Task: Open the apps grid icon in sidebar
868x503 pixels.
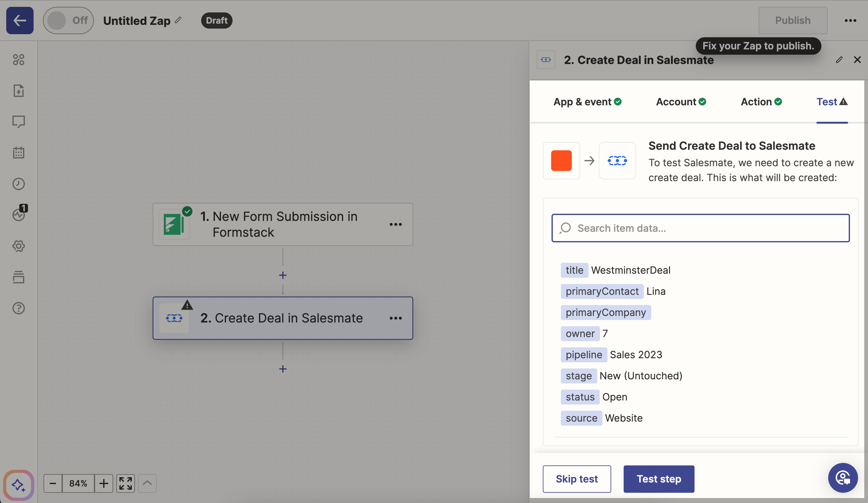Action: point(18,60)
